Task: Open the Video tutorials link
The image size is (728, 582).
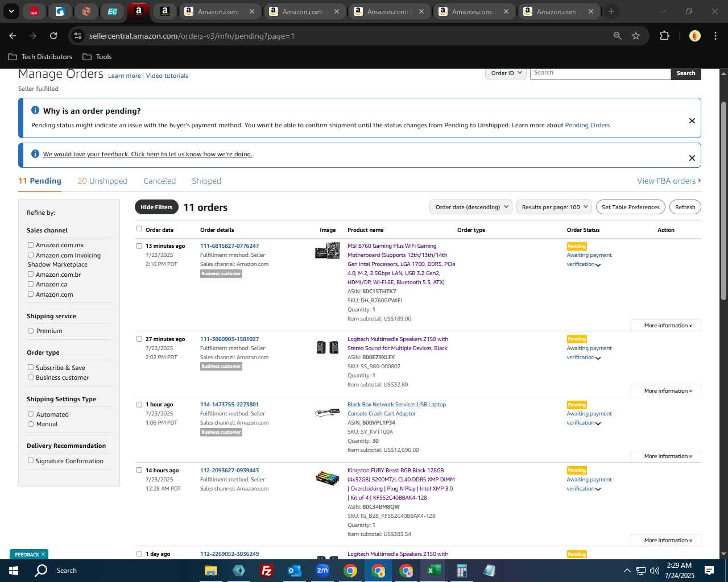Action: pyautogui.click(x=167, y=76)
